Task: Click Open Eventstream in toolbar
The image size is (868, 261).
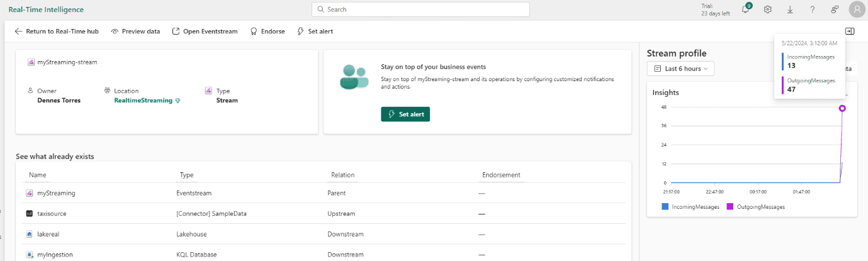Action: [x=205, y=31]
